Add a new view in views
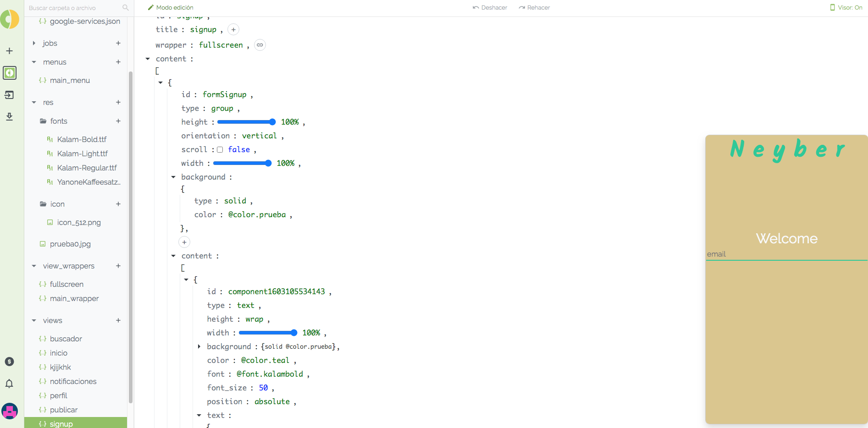The width and height of the screenshot is (868, 428). coord(118,320)
